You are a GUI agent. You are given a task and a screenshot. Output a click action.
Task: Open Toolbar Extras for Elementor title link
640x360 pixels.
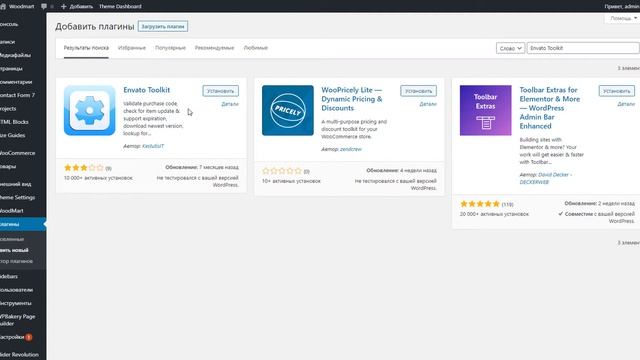(549, 108)
